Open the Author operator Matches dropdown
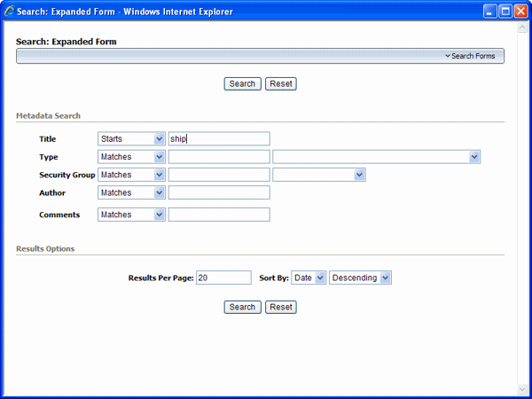Viewport: 532px width, 399px height. coord(131,192)
